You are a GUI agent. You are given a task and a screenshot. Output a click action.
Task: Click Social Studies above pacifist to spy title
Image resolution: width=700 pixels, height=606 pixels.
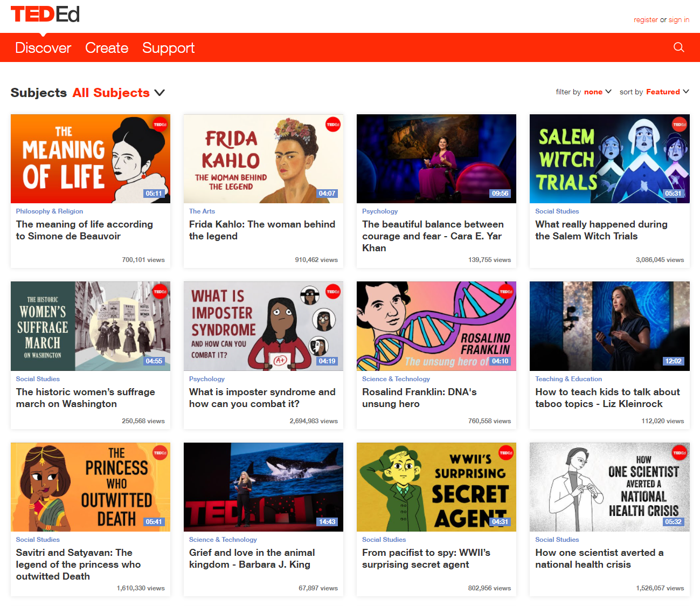(x=384, y=540)
